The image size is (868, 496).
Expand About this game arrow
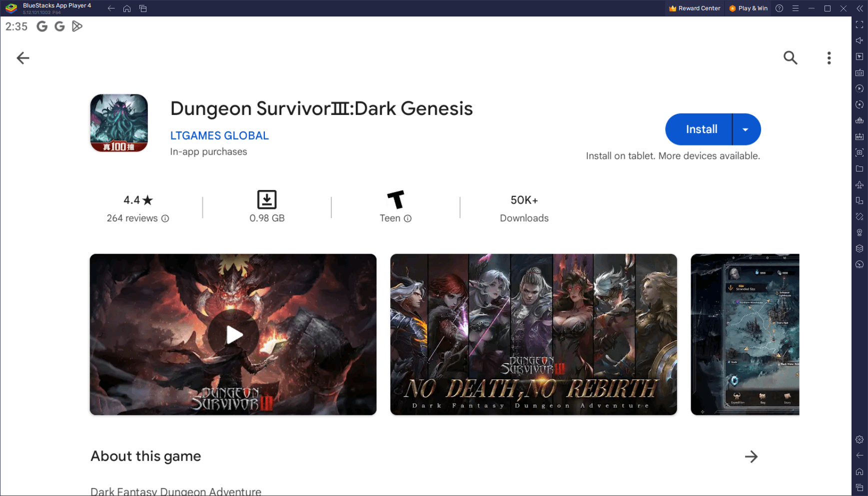pyautogui.click(x=751, y=456)
